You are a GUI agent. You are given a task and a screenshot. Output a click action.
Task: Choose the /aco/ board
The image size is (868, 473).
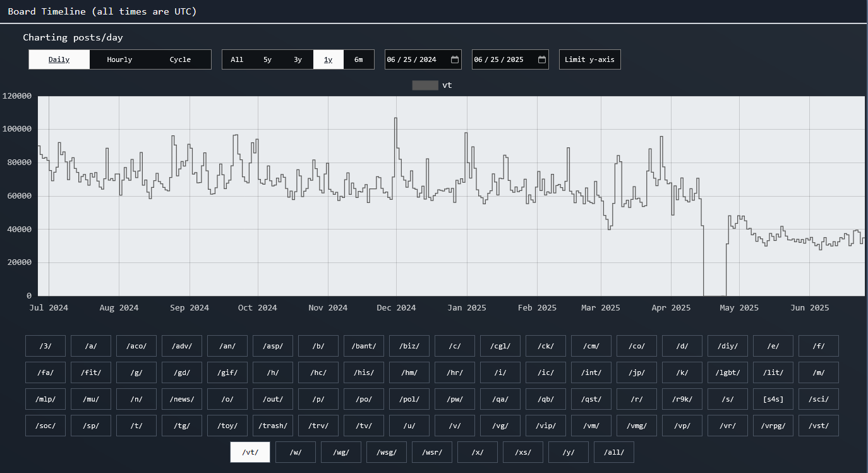point(136,346)
